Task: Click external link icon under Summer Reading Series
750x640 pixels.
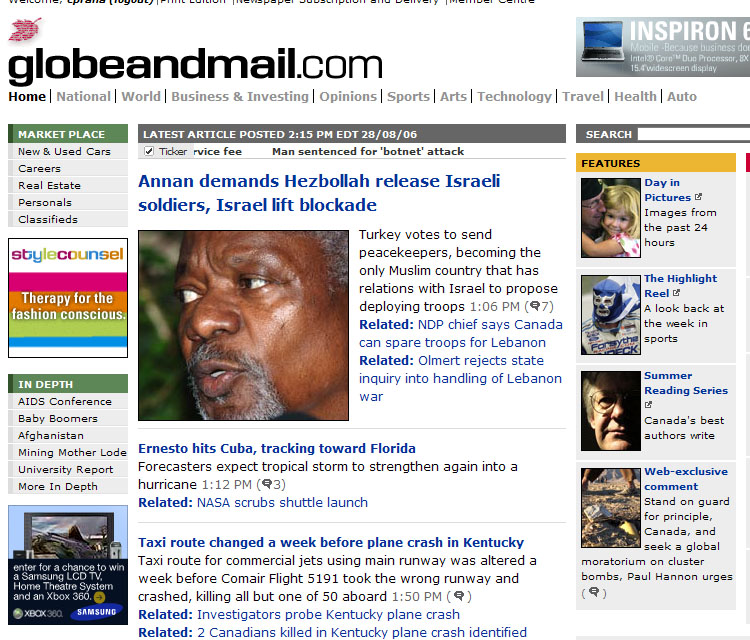Action: tap(648, 405)
